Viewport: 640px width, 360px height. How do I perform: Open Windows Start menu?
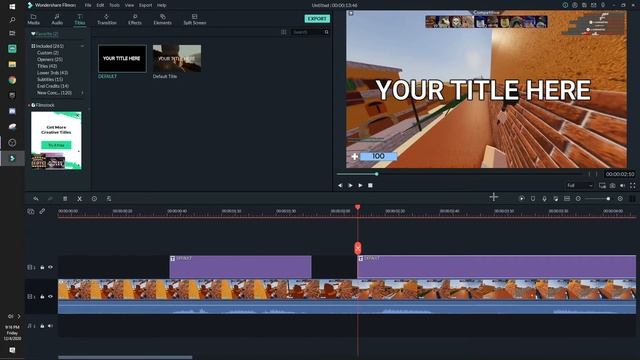point(12,6)
